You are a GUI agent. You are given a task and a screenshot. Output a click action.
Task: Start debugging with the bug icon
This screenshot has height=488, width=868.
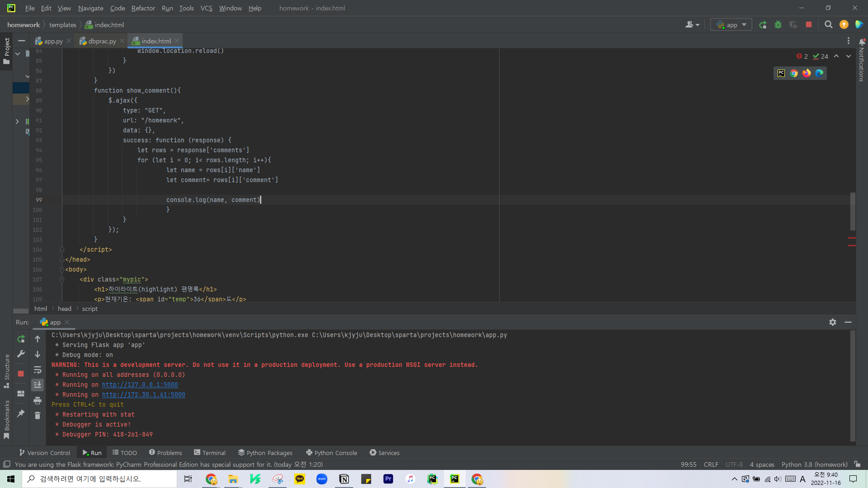[778, 25]
